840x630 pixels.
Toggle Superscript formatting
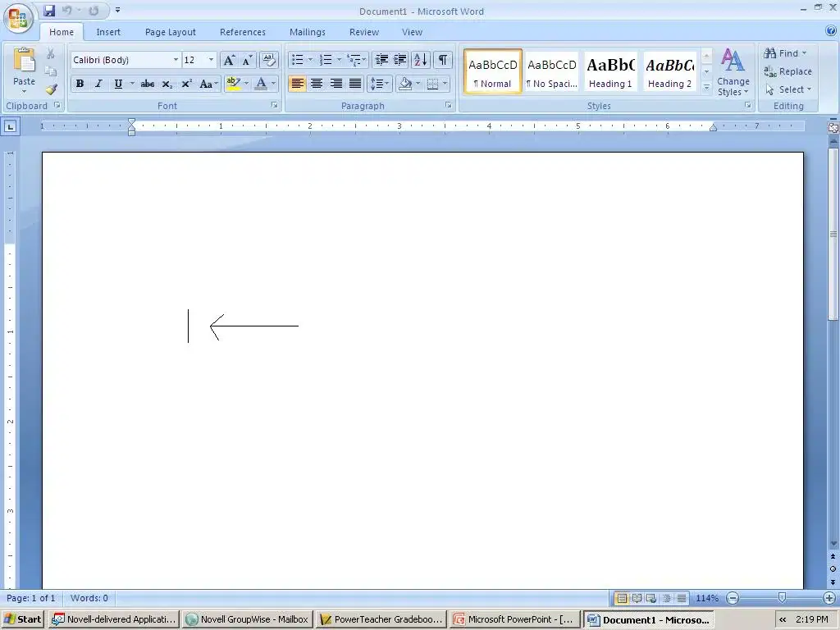(186, 84)
